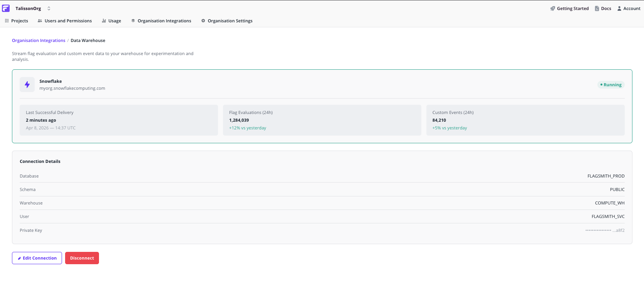Click the red Disconnect button
Image resolution: width=644 pixels, height=290 pixels.
click(82, 258)
